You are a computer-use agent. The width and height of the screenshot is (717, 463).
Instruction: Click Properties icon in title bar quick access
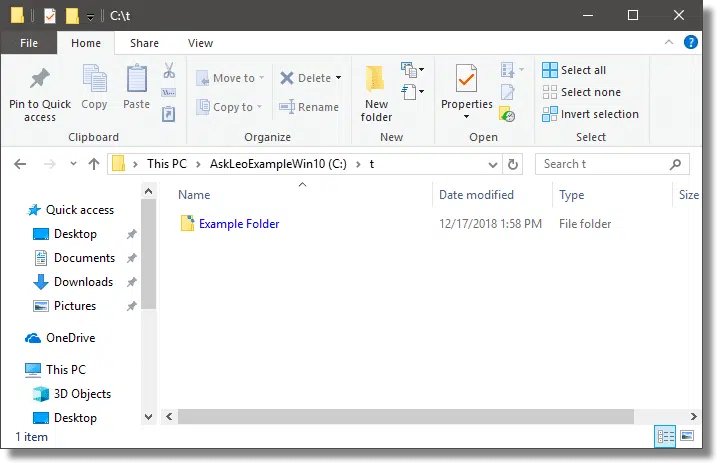click(49, 16)
